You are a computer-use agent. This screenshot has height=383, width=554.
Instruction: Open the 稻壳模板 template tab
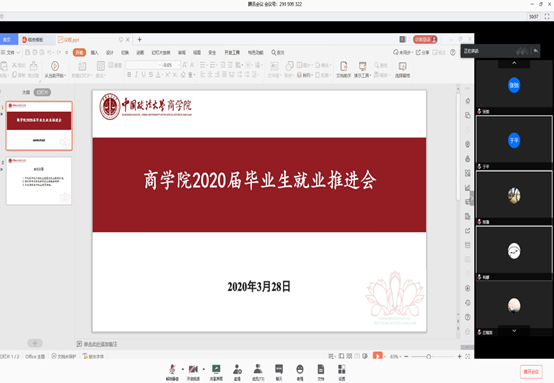[35, 40]
